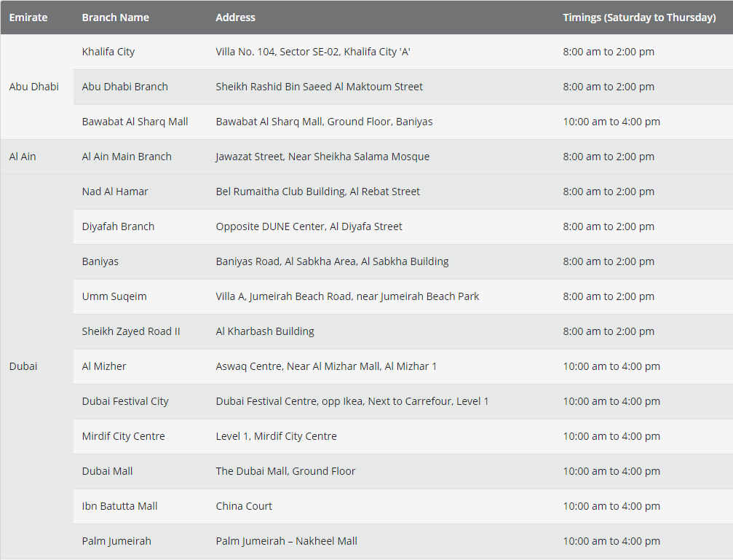Click the Al Ain Main Branch entry

127,157
